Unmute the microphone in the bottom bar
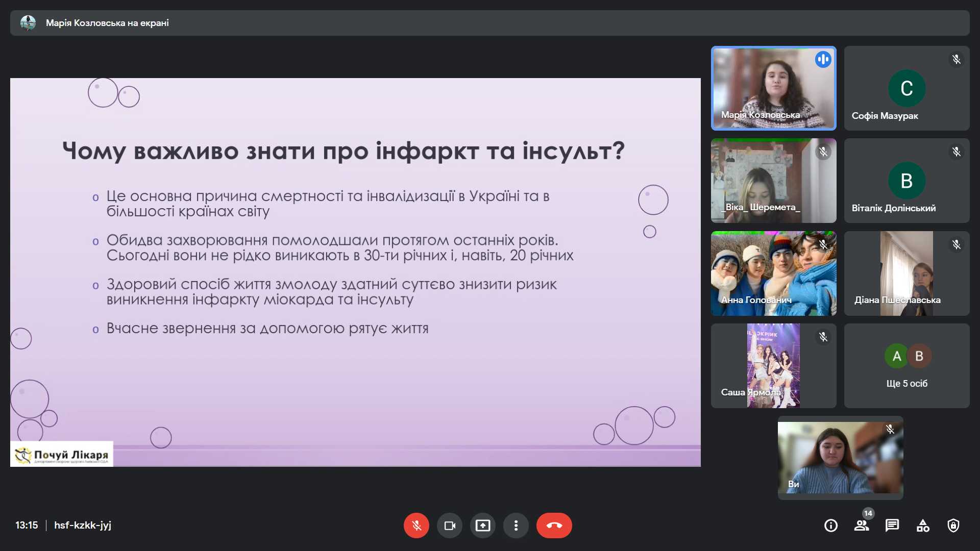 (416, 525)
